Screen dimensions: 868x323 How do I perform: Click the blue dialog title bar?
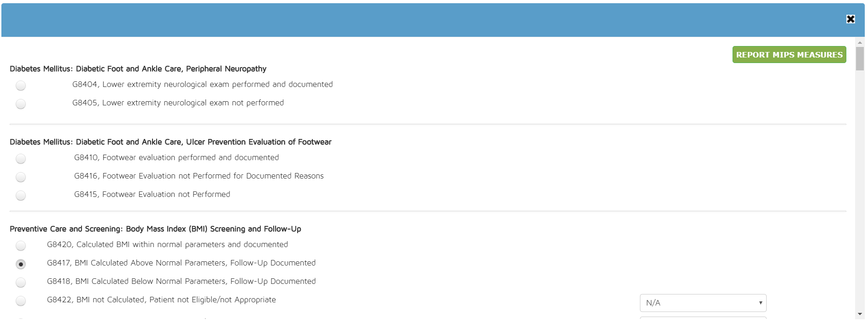415,20
